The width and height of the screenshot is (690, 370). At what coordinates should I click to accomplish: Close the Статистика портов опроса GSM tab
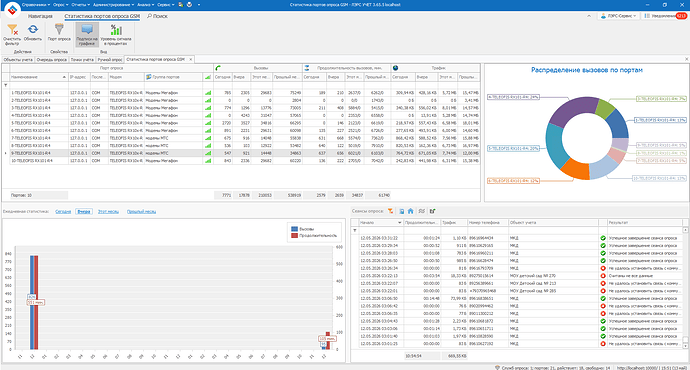point(191,59)
